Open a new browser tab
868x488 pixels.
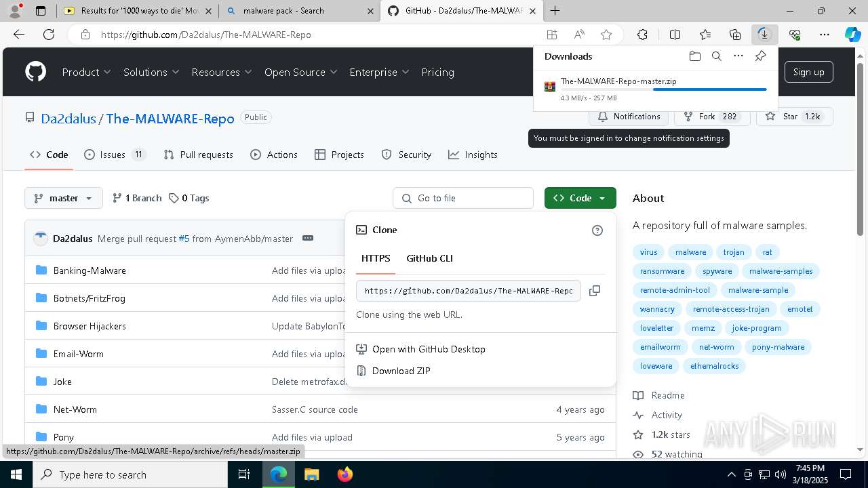click(555, 11)
